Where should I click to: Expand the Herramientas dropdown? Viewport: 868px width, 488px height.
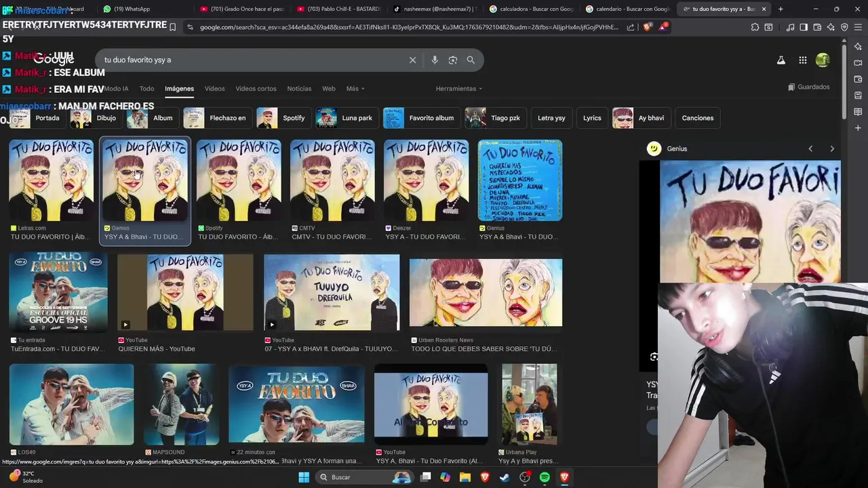pos(459,89)
